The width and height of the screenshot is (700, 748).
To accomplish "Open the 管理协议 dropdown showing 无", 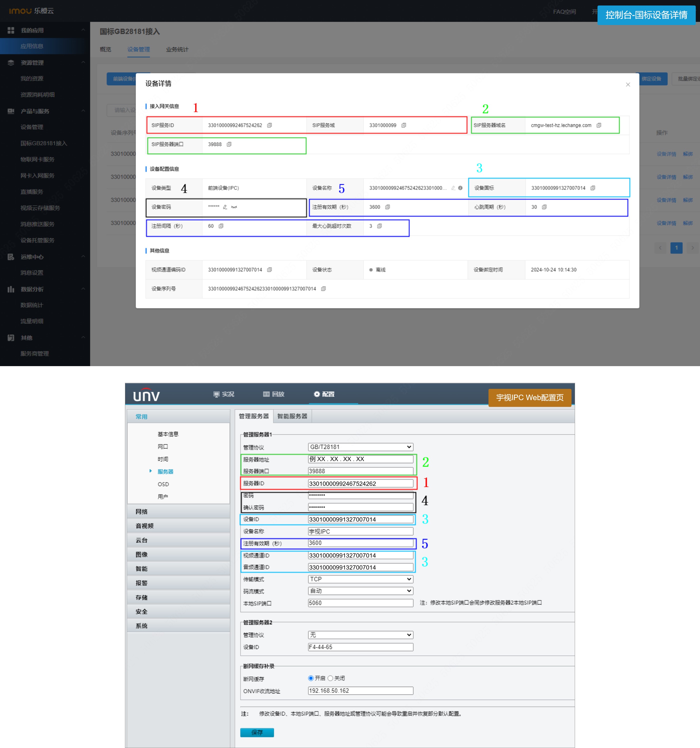I will pyautogui.click(x=360, y=635).
